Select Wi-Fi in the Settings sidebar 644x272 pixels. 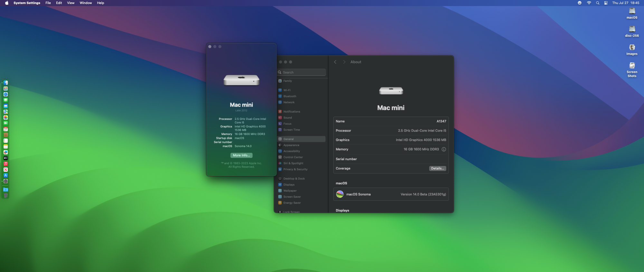click(302, 90)
